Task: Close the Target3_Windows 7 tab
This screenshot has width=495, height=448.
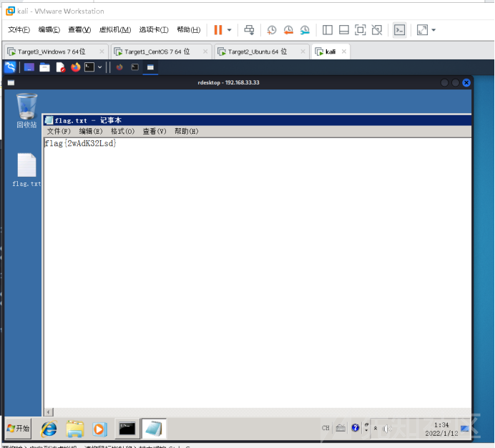Action: click(102, 52)
